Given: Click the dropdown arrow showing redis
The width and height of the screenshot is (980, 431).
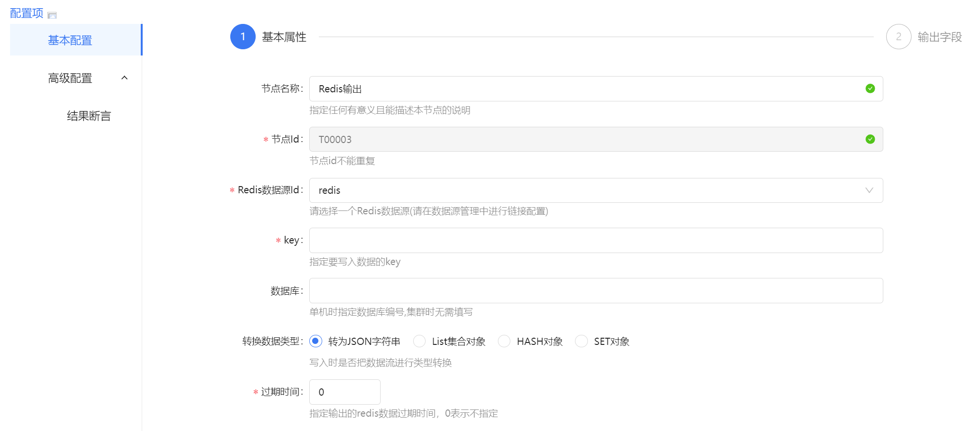Looking at the screenshot, I should [869, 190].
